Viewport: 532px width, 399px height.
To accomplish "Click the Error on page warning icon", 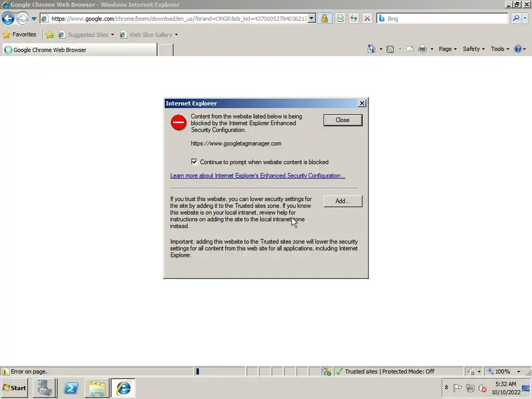I will tap(5, 371).
